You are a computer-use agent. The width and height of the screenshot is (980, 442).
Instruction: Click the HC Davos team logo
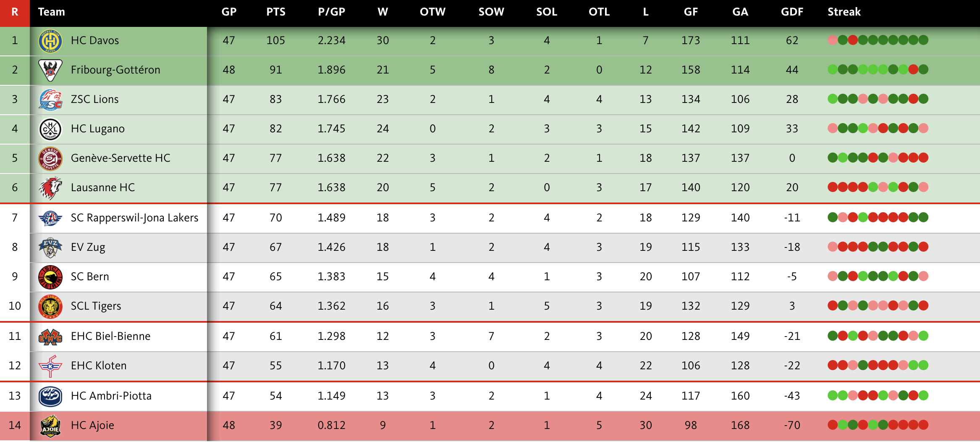tap(50, 41)
